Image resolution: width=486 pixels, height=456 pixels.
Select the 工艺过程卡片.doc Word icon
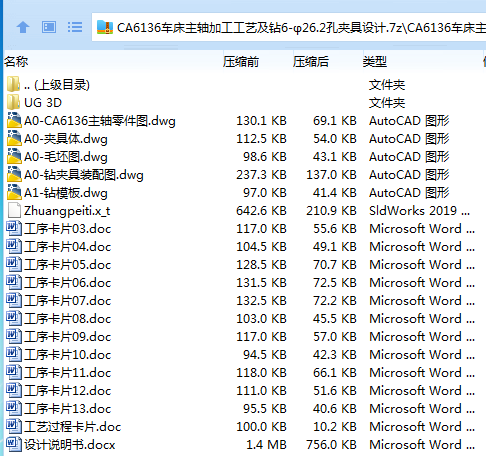point(14,426)
